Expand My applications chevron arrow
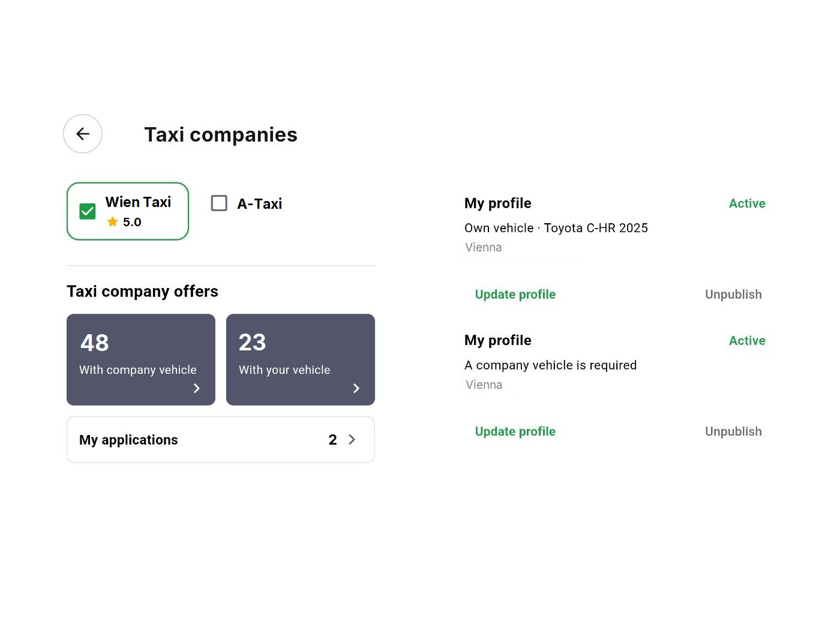 coord(352,440)
